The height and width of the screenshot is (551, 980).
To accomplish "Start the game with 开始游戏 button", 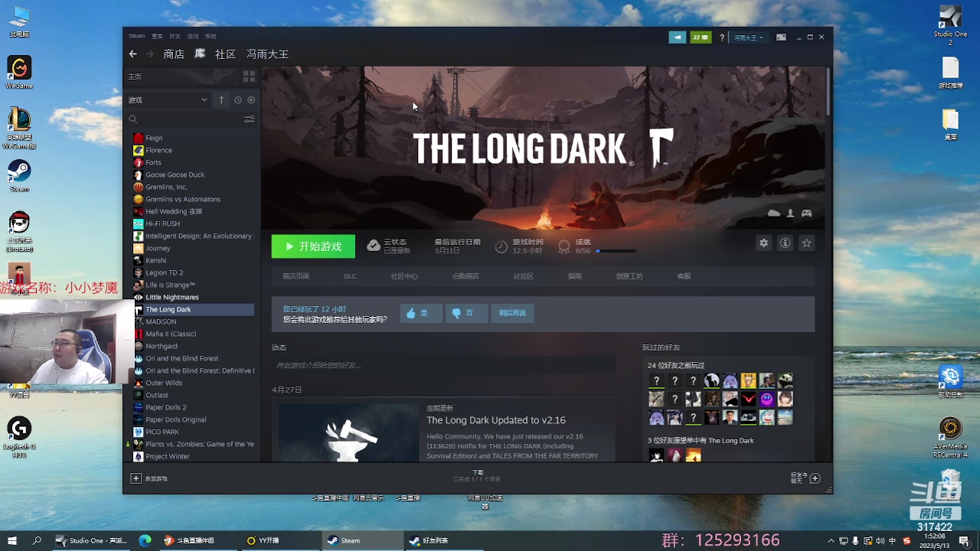I will [x=313, y=246].
